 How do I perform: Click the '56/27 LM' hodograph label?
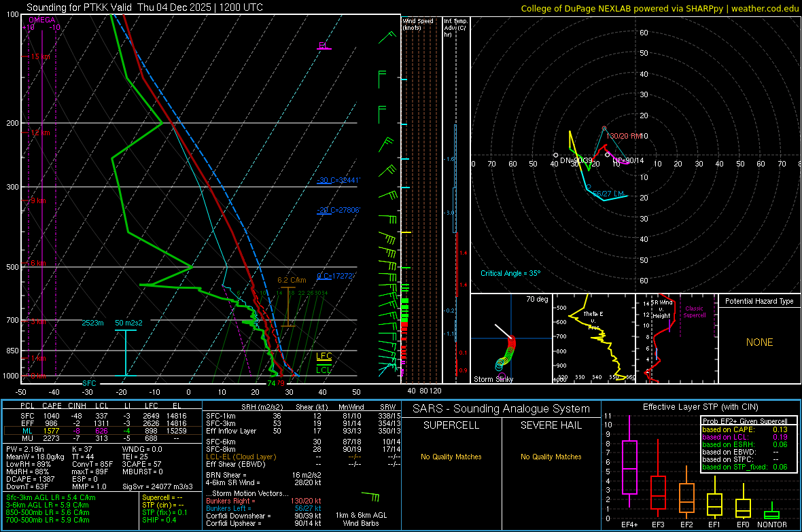click(x=608, y=194)
